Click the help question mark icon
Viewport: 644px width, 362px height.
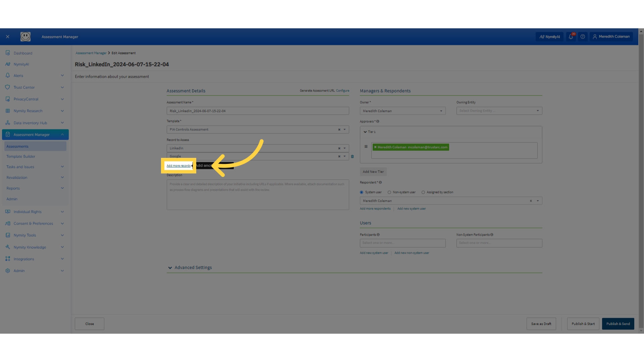click(583, 37)
